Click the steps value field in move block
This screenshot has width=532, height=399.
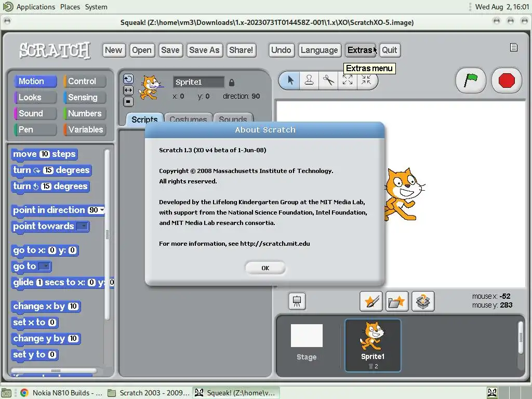tap(45, 154)
